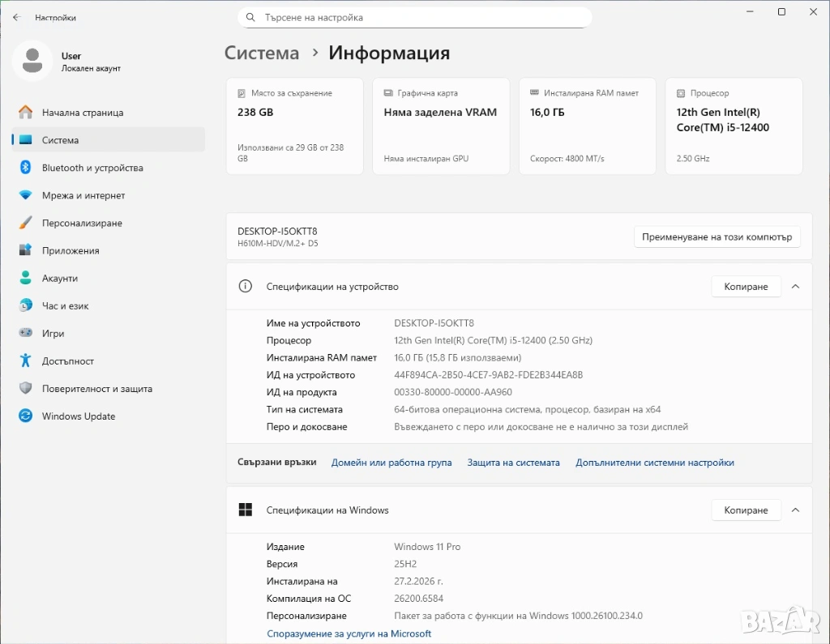The height and width of the screenshot is (644, 830).
Task: Select the Достъпност accessibility icon
Action: click(26, 361)
